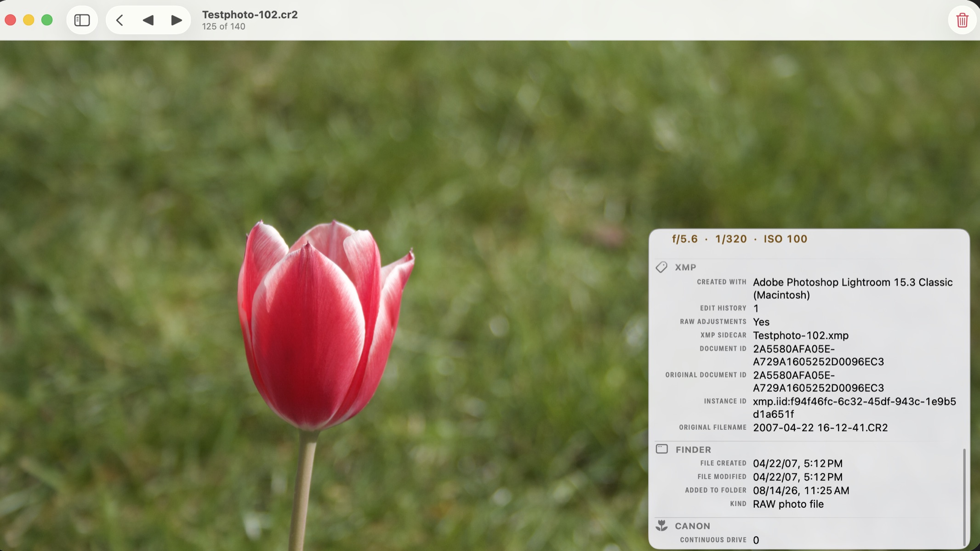Click the CREATED WITH label
The image size is (980, 551).
click(x=721, y=282)
